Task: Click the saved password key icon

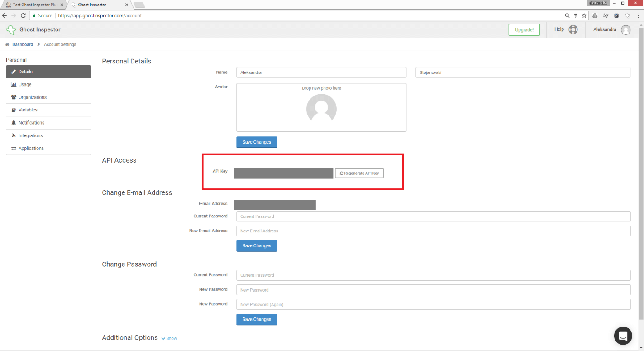Action: click(576, 15)
